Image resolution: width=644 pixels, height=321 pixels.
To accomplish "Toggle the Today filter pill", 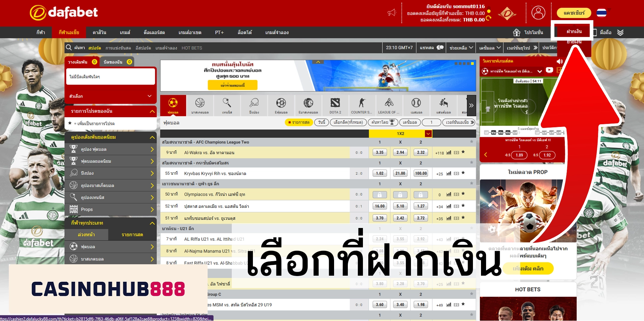I will pyautogui.click(x=321, y=122).
